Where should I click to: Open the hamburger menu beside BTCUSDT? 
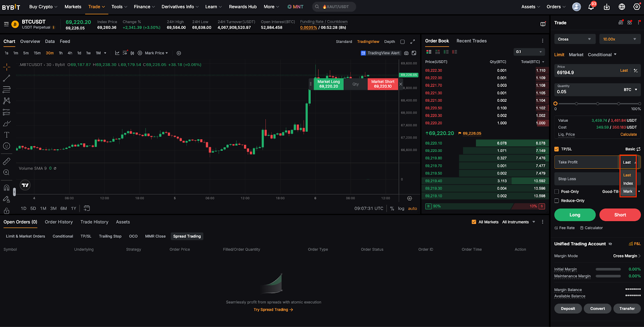point(6,24)
